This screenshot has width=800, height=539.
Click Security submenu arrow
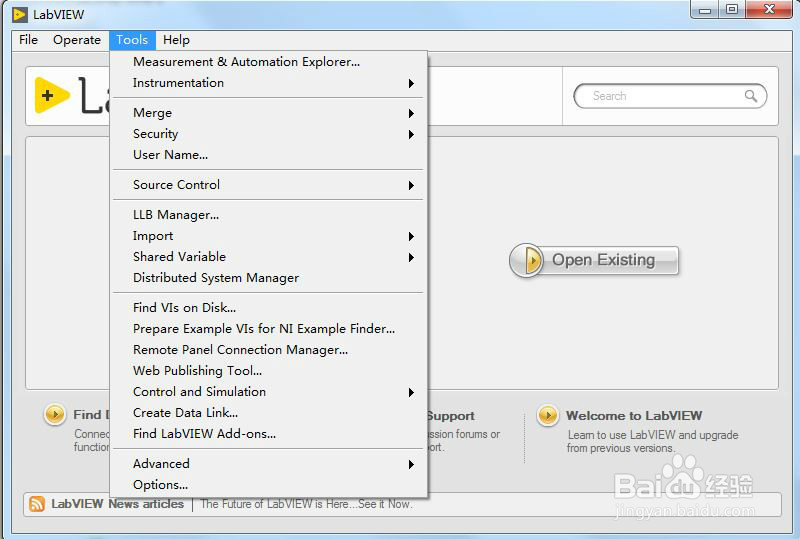click(x=411, y=134)
